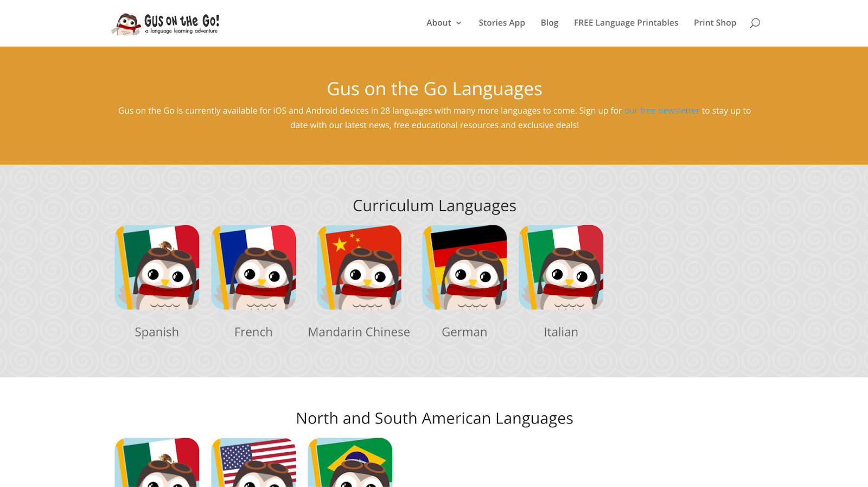Select the French flag owl icon
Image resolution: width=868 pixels, height=487 pixels.
pos(253,267)
